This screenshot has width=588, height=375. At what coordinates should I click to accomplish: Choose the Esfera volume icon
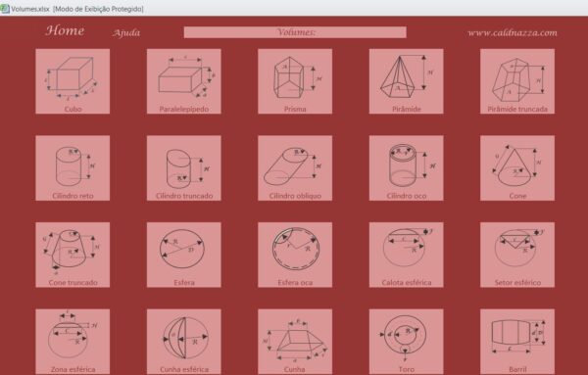click(x=184, y=255)
